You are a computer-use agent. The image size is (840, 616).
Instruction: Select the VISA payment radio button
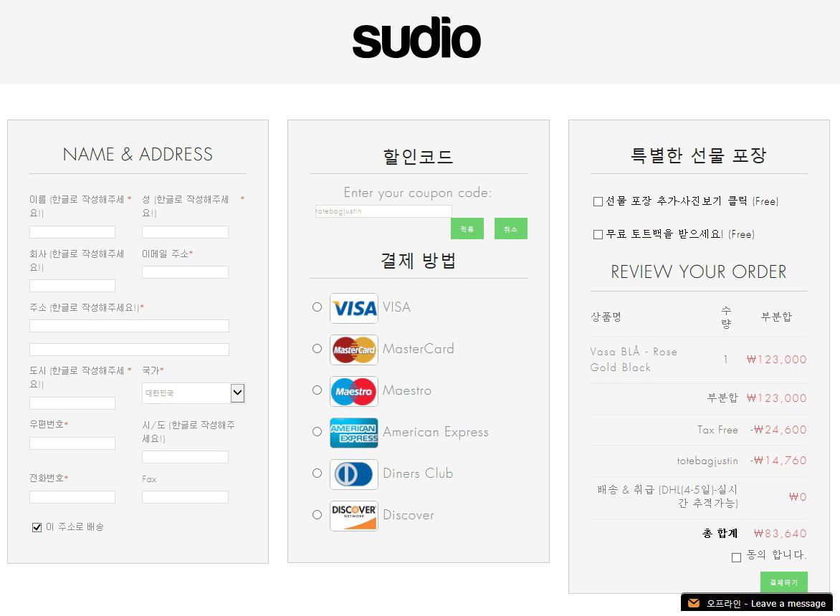317,307
